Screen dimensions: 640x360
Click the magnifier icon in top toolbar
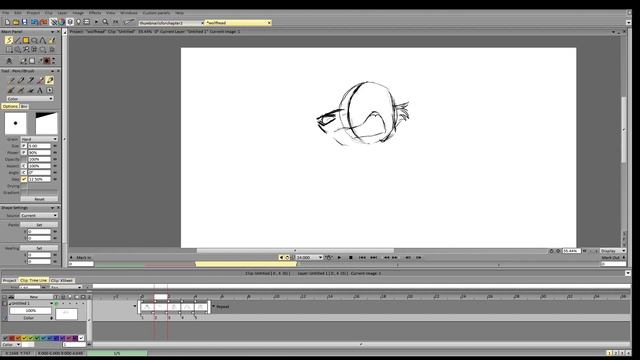click(x=105, y=22)
